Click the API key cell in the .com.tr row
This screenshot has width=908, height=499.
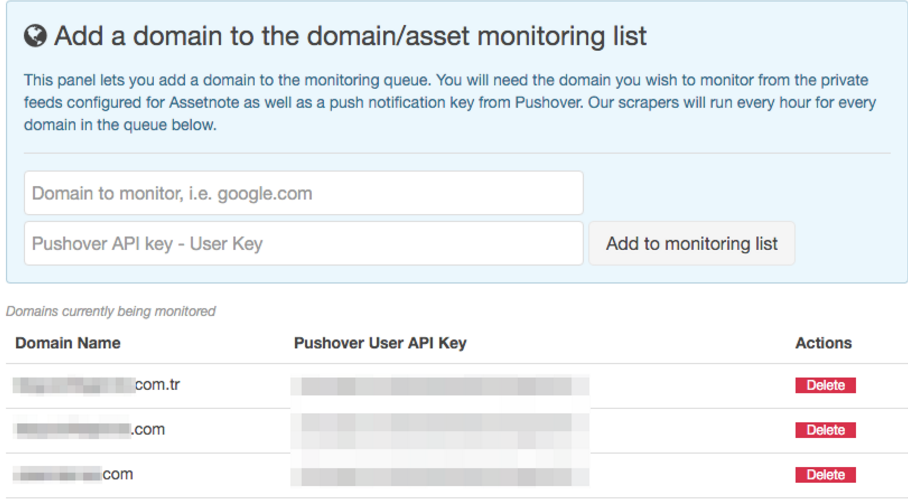(x=440, y=386)
